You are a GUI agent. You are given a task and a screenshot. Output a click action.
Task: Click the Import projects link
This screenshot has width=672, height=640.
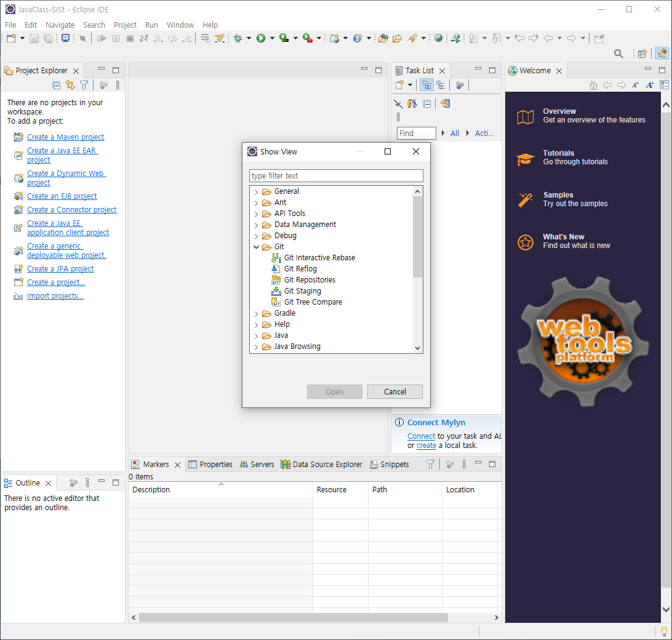55,296
